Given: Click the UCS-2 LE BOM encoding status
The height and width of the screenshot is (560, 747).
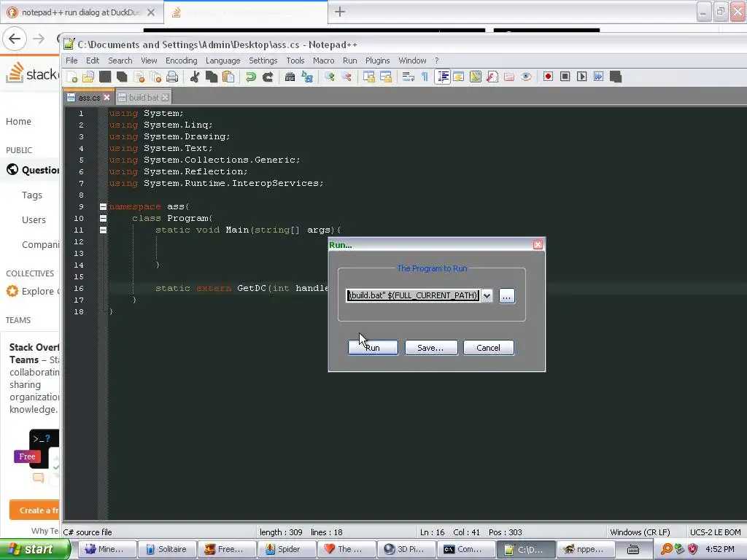Looking at the screenshot, I should [715, 532].
